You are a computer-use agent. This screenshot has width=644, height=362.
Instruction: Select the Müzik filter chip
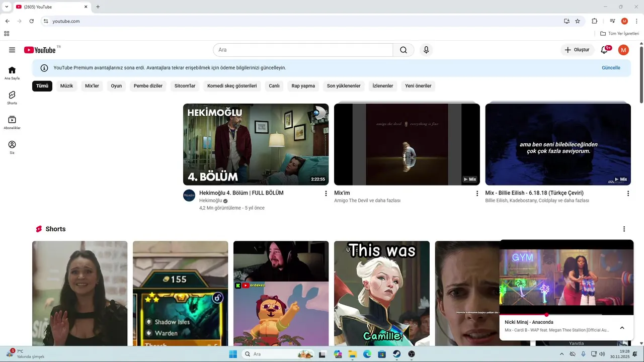[x=66, y=86]
